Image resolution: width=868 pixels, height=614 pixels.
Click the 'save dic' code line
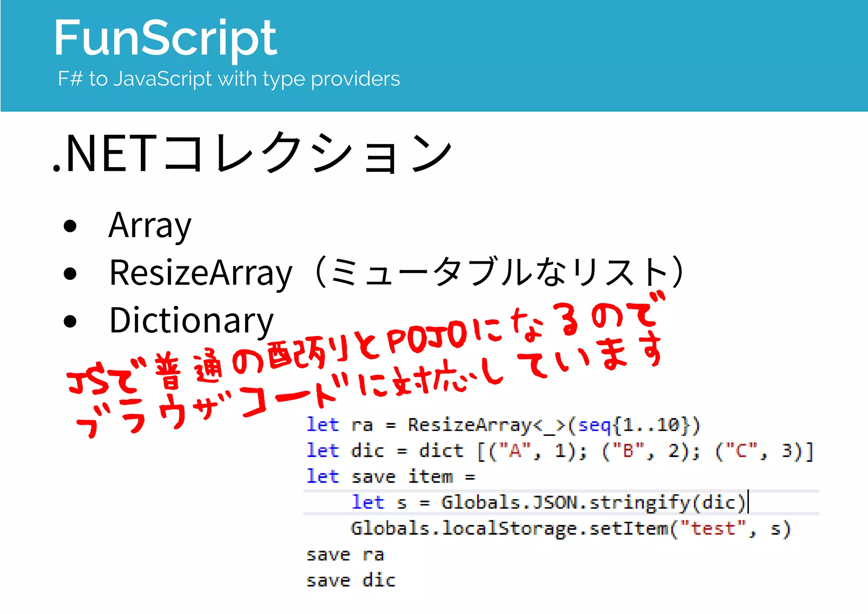[351, 580]
